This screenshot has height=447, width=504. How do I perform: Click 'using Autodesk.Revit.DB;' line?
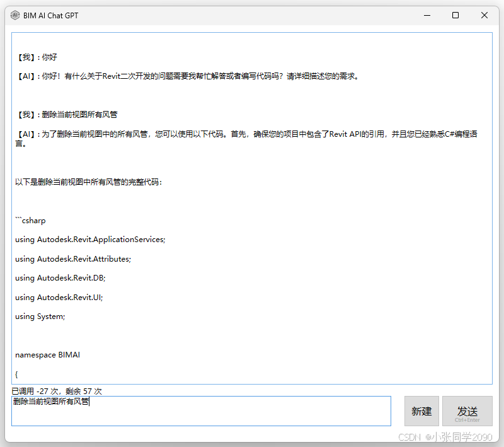pos(60,278)
